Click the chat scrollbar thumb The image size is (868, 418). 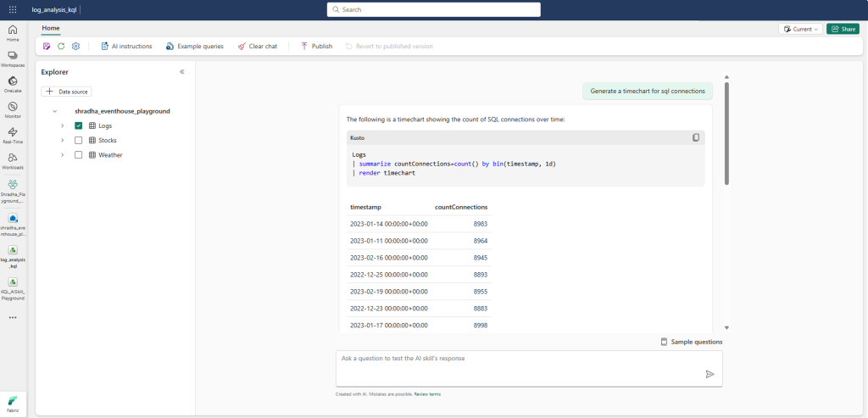tap(726, 133)
